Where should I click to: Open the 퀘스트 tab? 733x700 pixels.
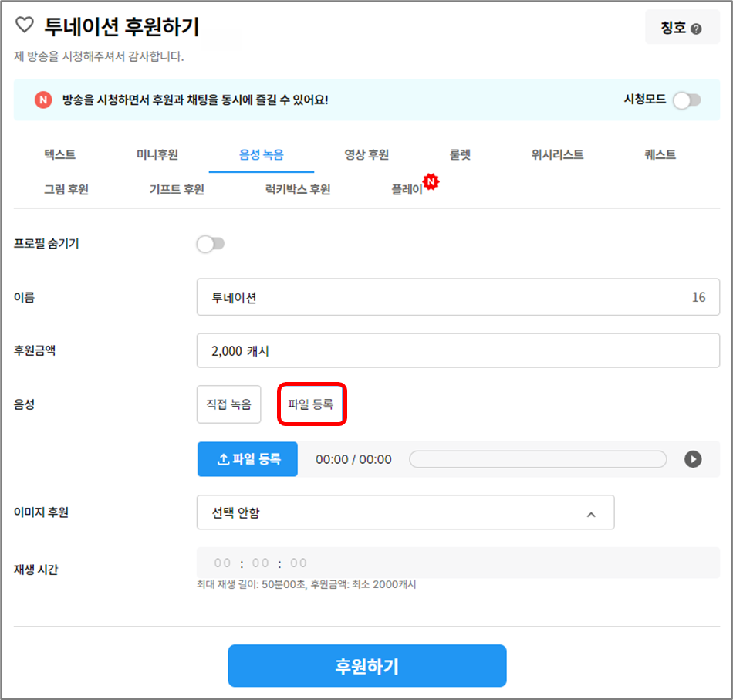pos(660,154)
